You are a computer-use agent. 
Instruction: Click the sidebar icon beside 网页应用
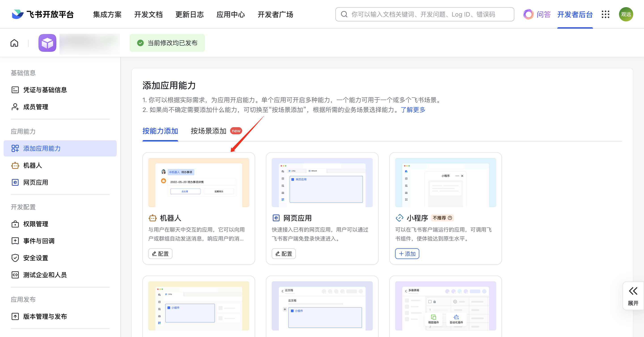coord(15,182)
